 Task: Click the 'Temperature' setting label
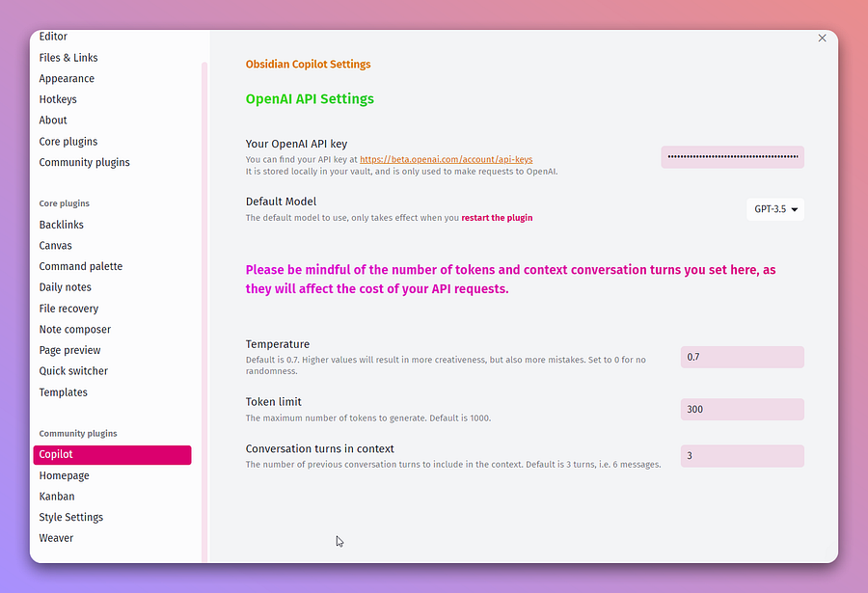[x=278, y=344]
